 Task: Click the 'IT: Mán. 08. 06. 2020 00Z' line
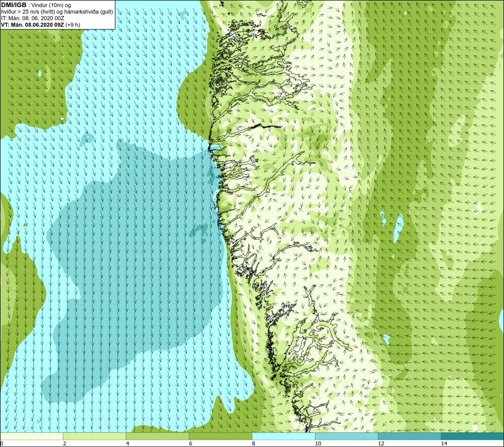(32, 18)
